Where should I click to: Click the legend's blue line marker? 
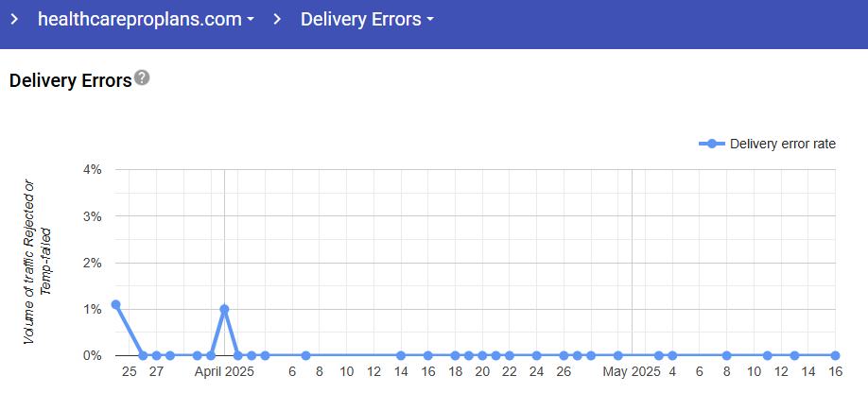point(712,144)
